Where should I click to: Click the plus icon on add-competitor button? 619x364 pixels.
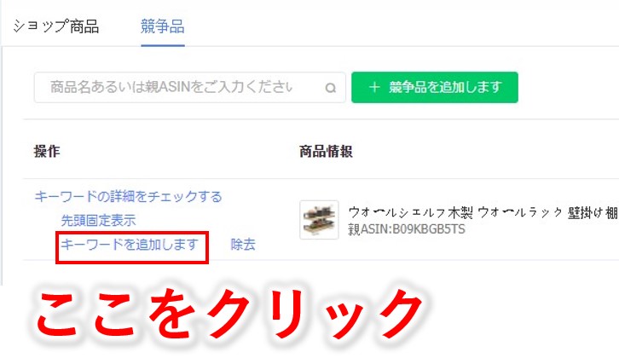coord(374,87)
